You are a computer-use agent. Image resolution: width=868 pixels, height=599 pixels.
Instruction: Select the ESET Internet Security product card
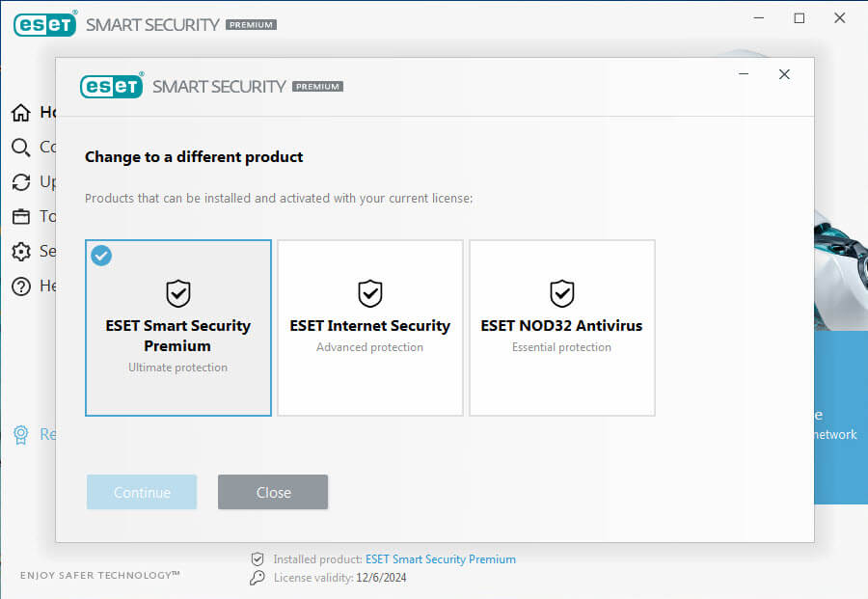coord(370,328)
